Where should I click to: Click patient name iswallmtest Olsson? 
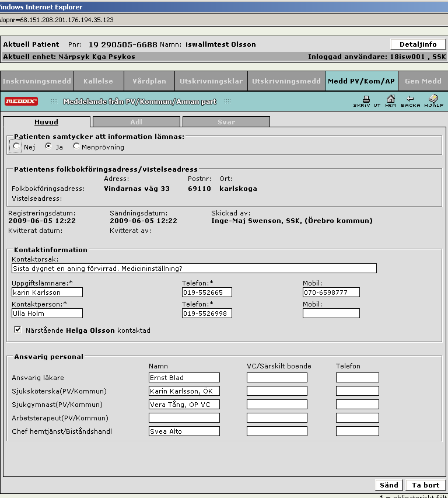[221, 44]
